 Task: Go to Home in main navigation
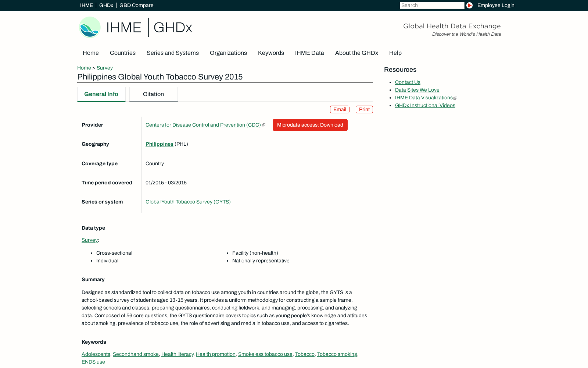(x=91, y=53)
